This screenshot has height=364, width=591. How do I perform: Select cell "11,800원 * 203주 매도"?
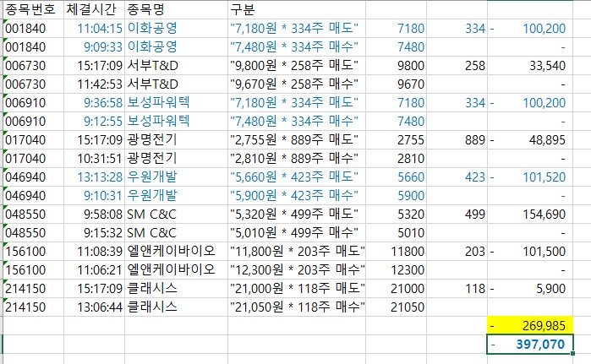point(297,252)
